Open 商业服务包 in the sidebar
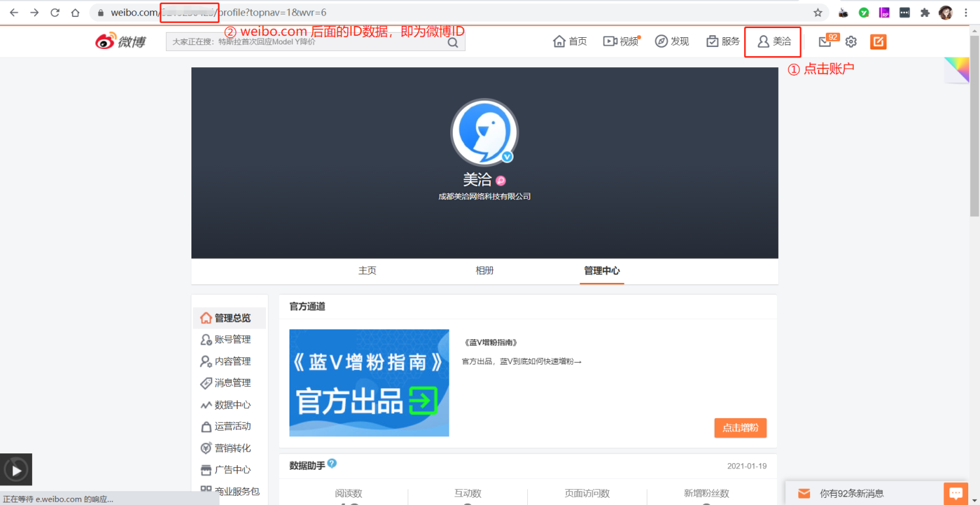The height and width of the screenshot is (505, 980). point(229,491)
